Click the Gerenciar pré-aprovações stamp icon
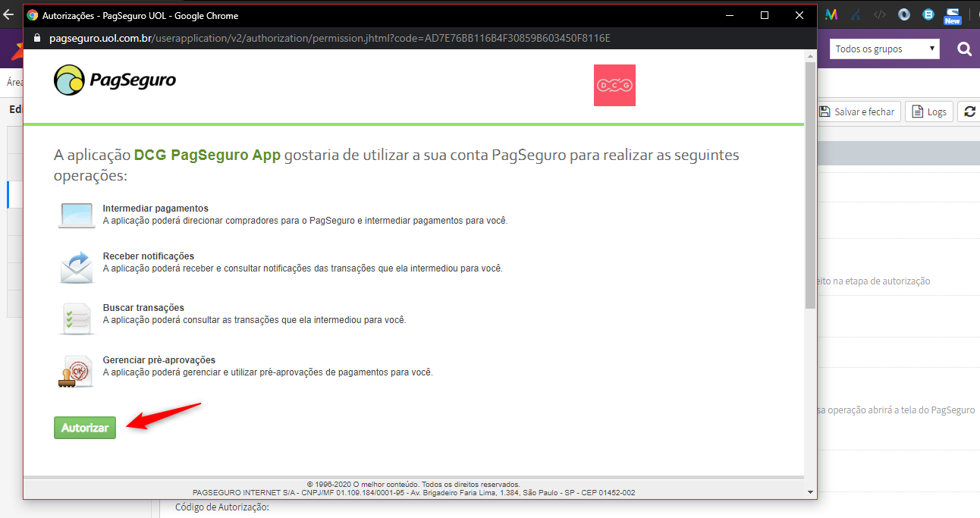 [76, 372]
